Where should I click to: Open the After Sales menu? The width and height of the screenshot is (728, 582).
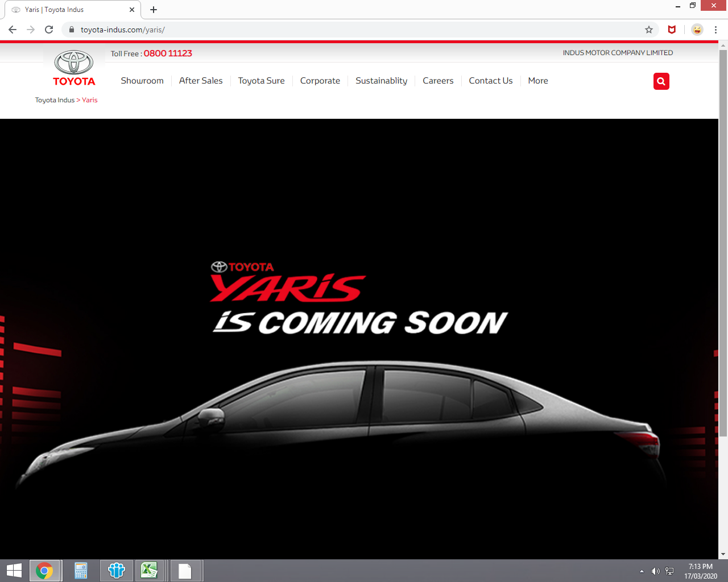(201, 81)
